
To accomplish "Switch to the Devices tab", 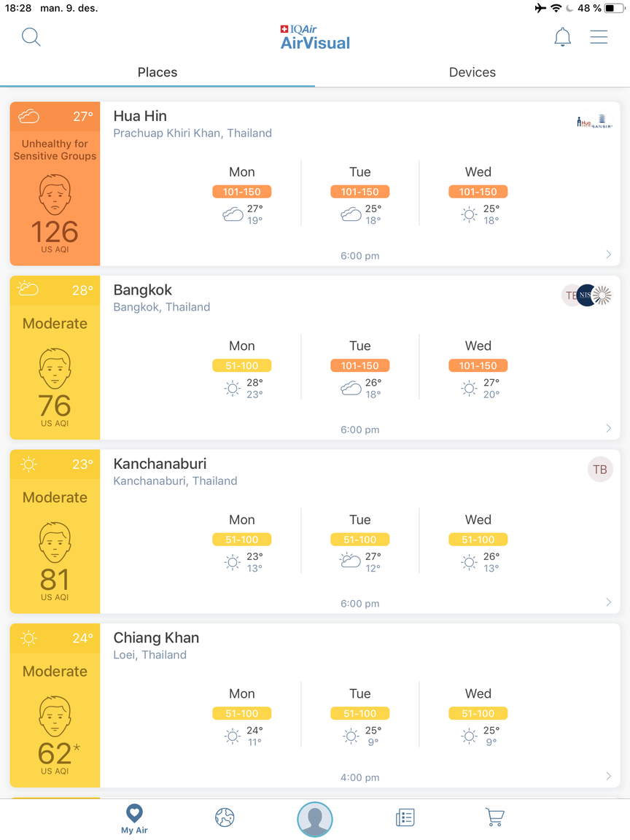I will tap(472, 72).
